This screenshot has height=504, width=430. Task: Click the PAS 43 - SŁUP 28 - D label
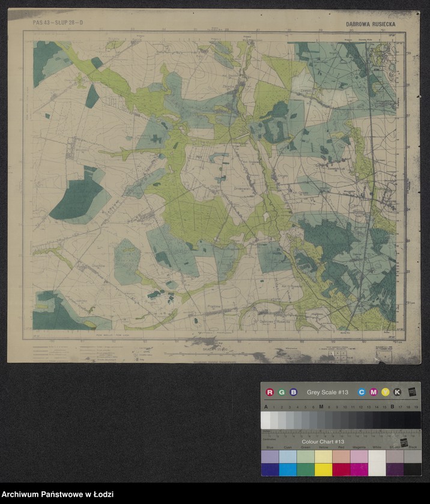[58, 23]
